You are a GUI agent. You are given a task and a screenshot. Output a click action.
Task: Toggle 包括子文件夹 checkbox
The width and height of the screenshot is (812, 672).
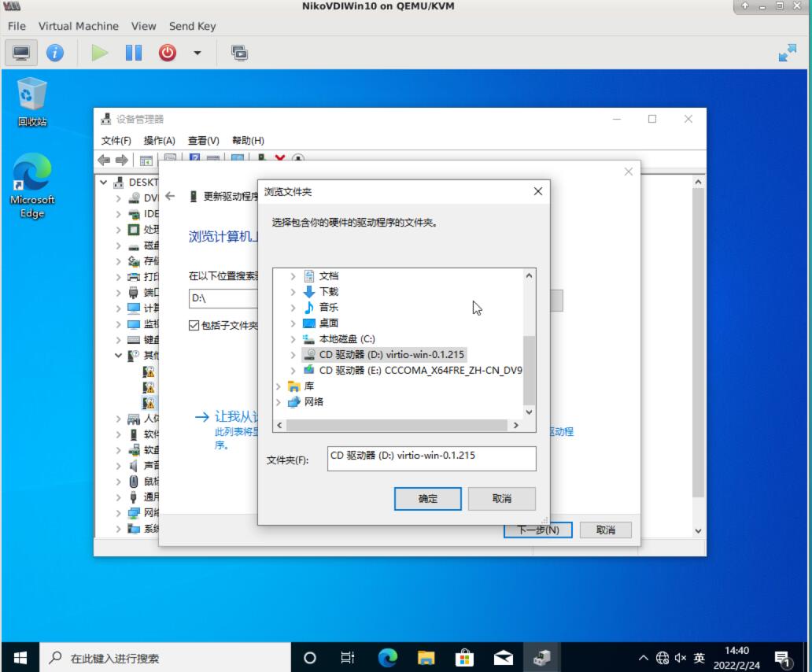194,325
